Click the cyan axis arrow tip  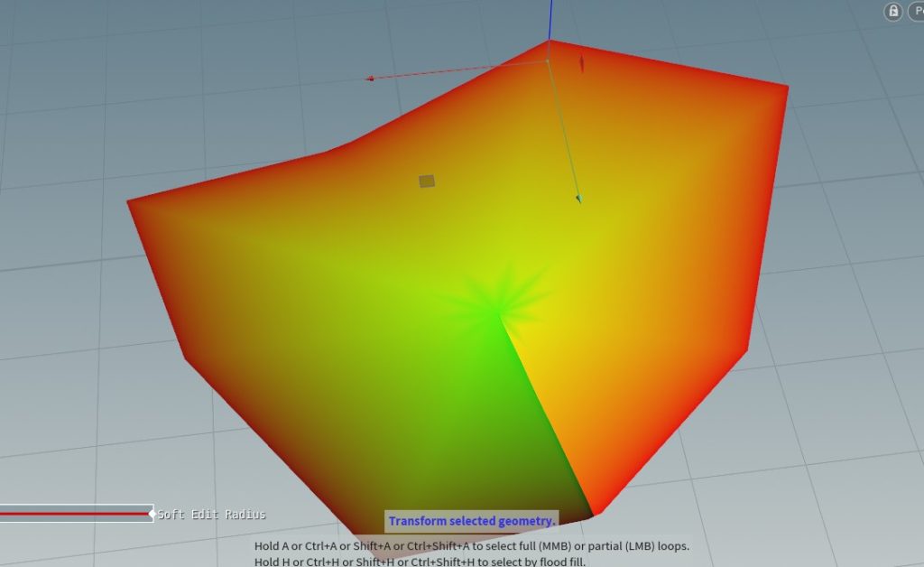coord(578,199)
